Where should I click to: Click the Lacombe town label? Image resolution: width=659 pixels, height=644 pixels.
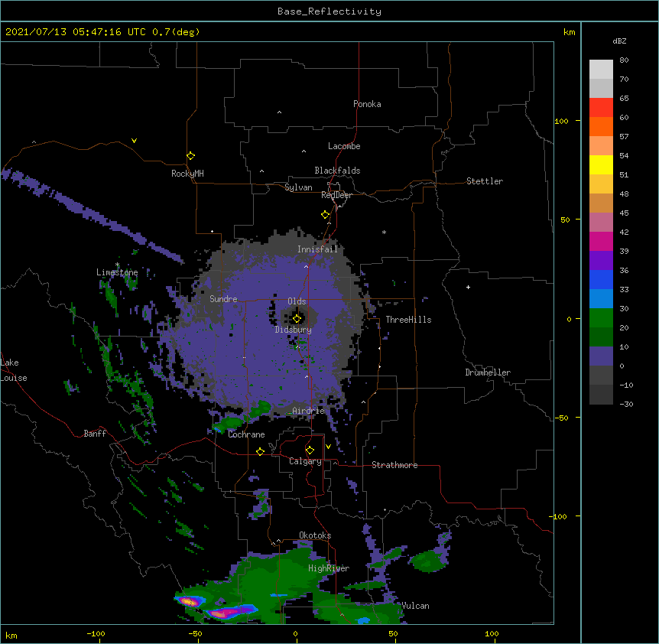[344, 146]
